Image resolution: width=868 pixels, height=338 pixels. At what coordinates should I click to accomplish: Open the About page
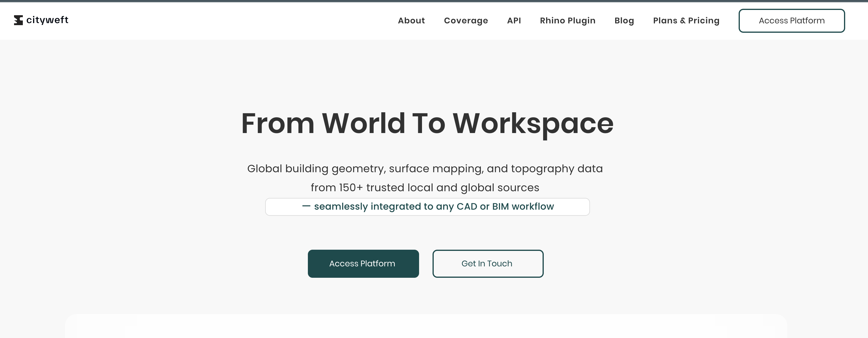tap(411, 20)
